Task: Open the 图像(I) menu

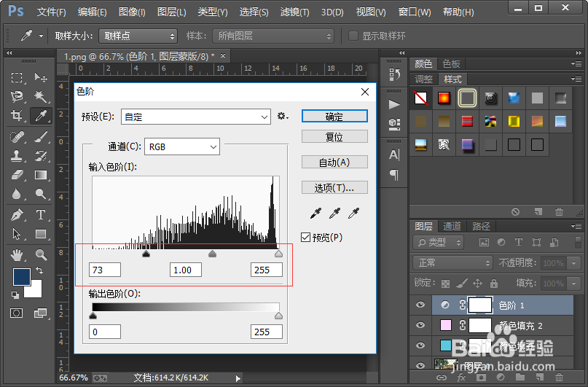Action: point(132,12)
